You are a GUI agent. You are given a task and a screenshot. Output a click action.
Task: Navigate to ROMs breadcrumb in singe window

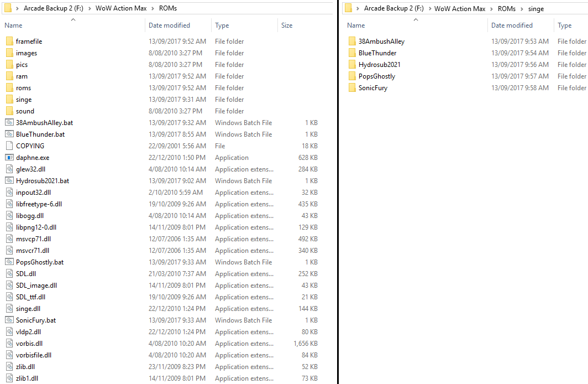pyautogui.click(x=507, y=8)
